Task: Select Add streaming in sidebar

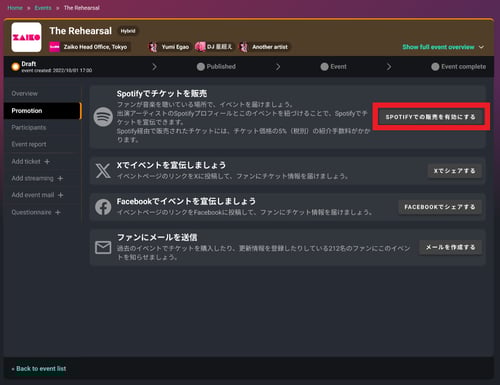Action: point(42,178)
